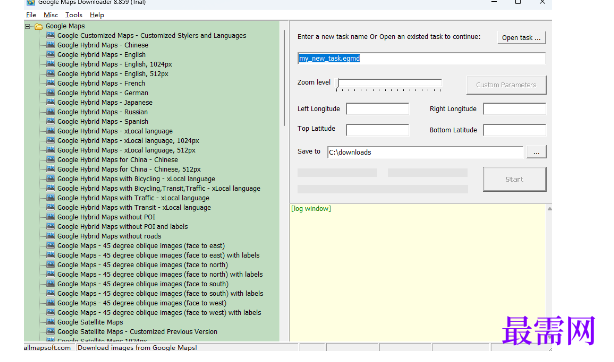Click icon for Google Hybrid Maps - Chinese
This screenshot has height=362, width=614.
click(x=50, y=45)
